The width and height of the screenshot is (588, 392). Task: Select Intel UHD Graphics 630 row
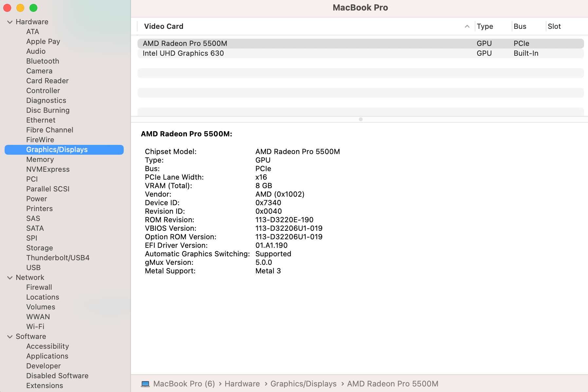(360, 53)
